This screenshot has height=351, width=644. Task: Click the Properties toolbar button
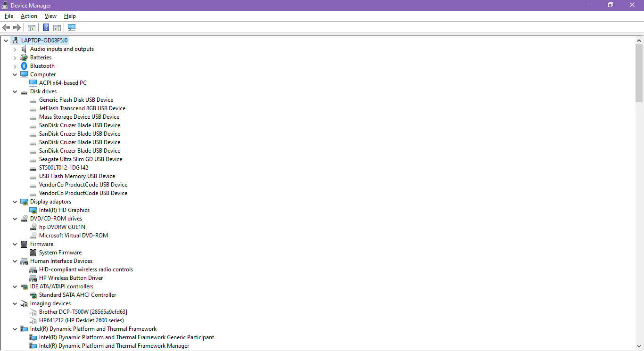click(x=57, y=28)
